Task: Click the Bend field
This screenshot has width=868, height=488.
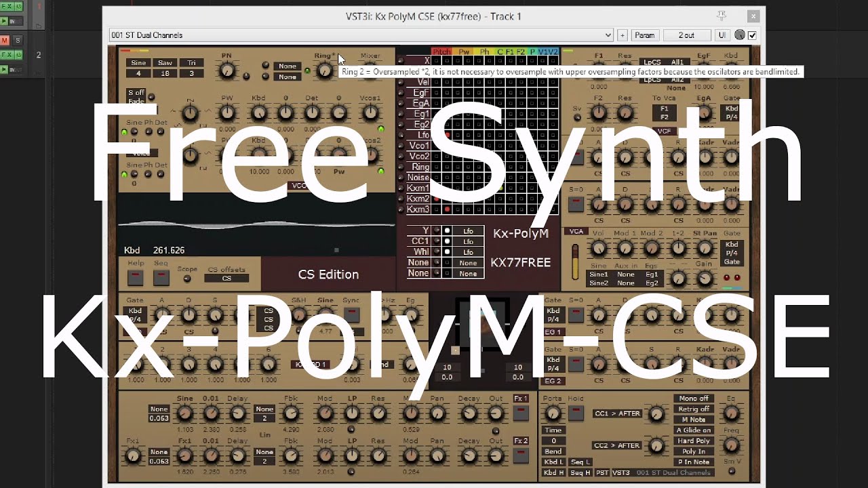Action: point(553,451)
